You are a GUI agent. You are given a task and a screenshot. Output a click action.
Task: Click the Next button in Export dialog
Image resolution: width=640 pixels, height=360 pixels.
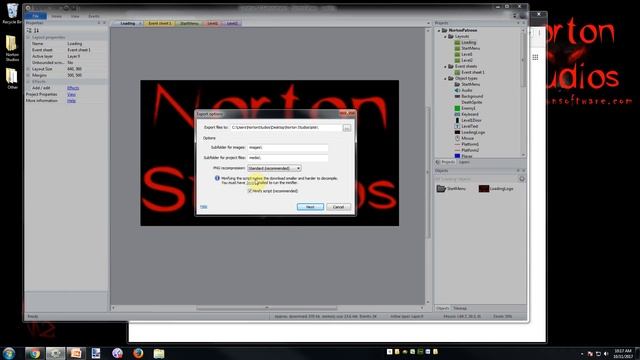click(x=310, y=207)
